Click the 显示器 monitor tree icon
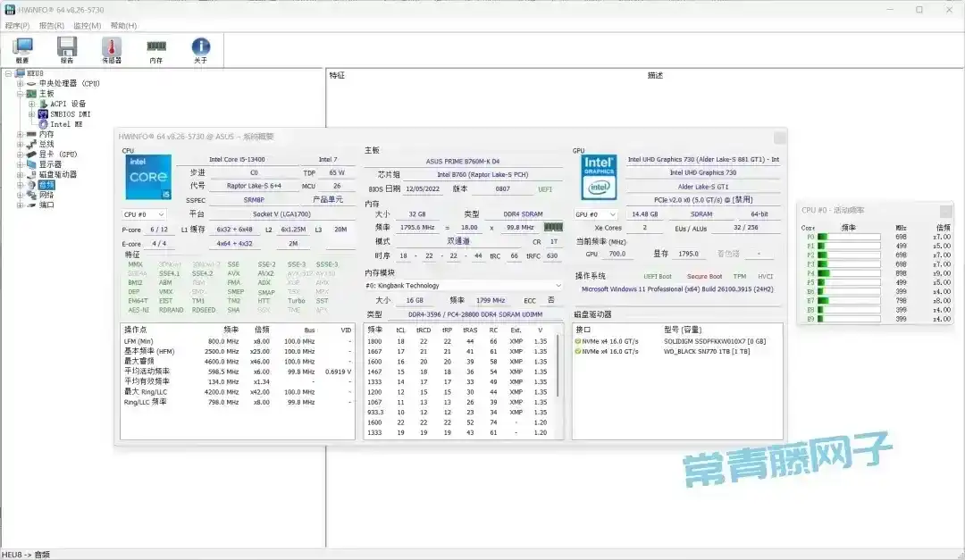 click(x=31, y=164)
